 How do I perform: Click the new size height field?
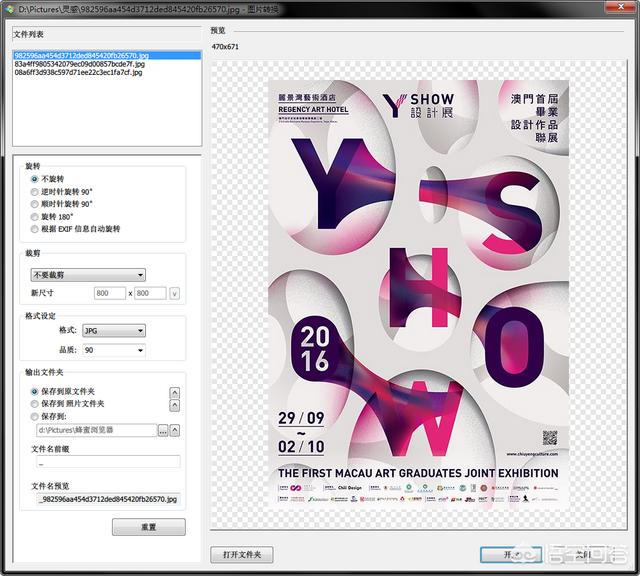150,293
